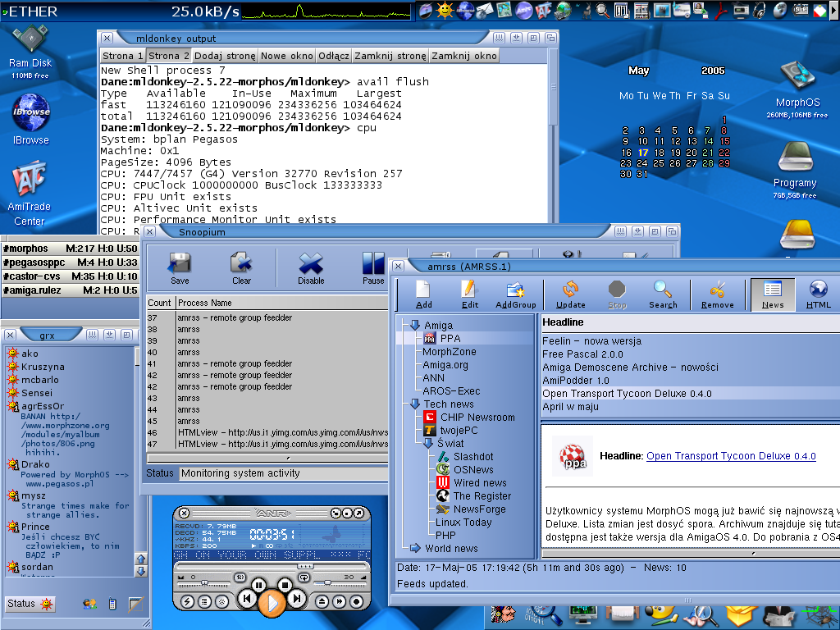Update feeds with the Update icon
Image resolution: width=840 pixels, height=630 pixels.
(571, 294)
